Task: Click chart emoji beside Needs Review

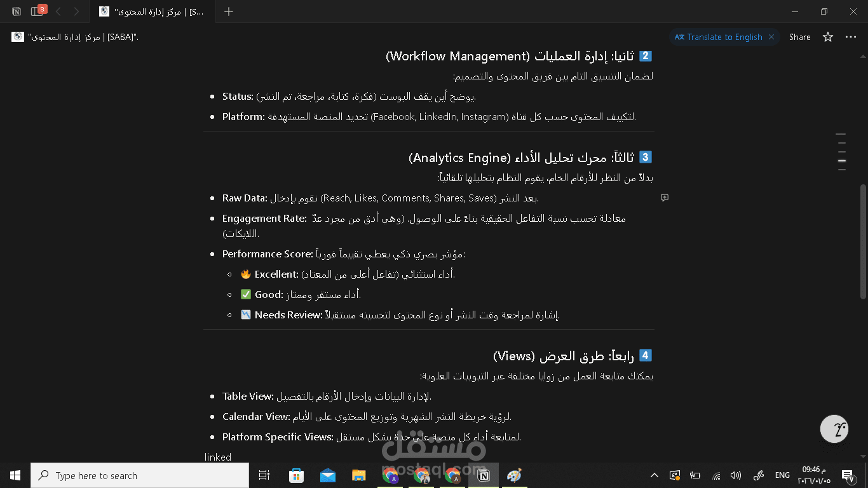Action: (x=246, y=315)
